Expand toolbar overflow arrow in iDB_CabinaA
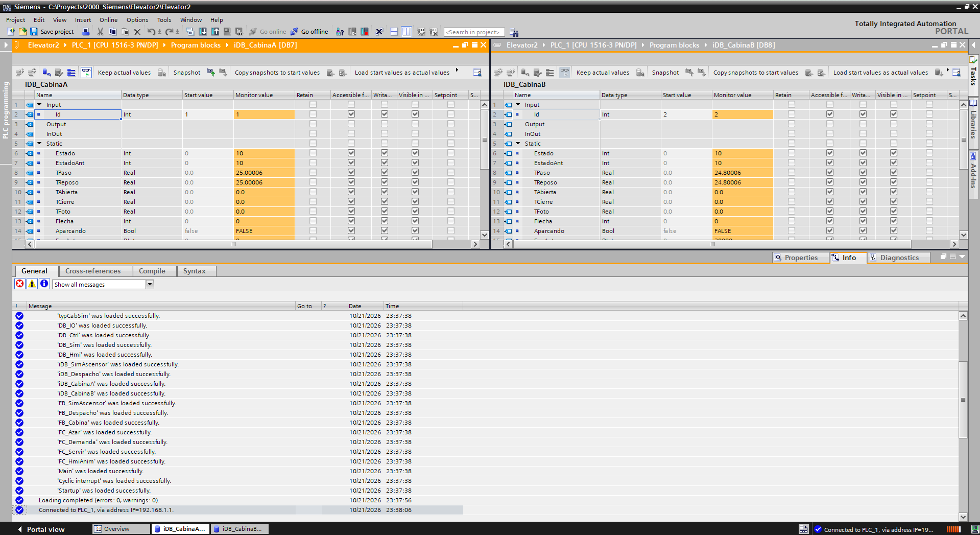The width and height of the screenshot is (980, 535). point(457,70)
